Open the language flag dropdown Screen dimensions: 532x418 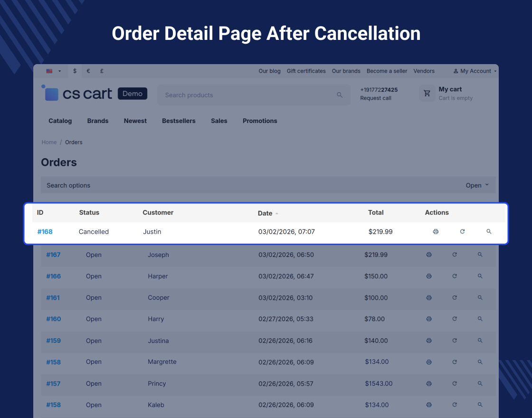[54, 71]
